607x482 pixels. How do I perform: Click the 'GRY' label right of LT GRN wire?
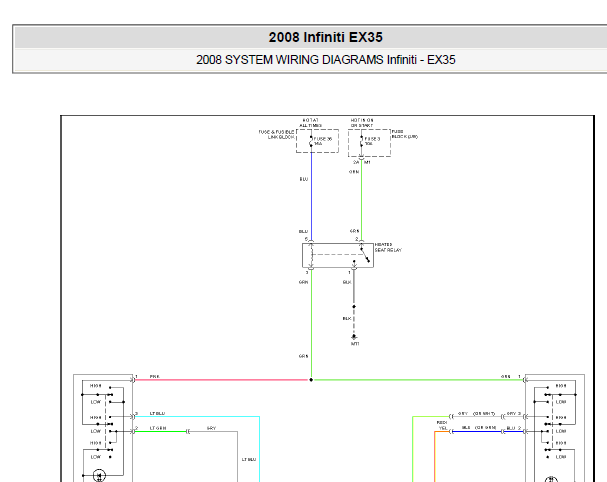pos(211,428)
